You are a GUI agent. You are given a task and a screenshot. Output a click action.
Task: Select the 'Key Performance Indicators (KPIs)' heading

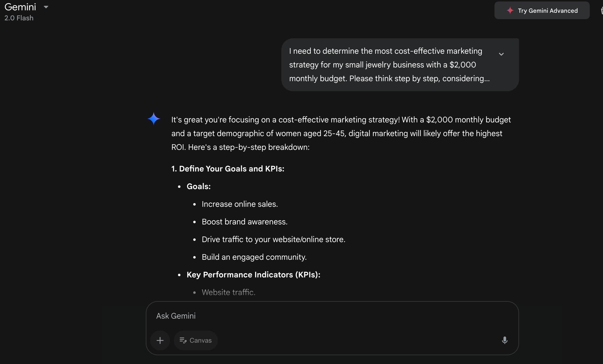[253, 275]
